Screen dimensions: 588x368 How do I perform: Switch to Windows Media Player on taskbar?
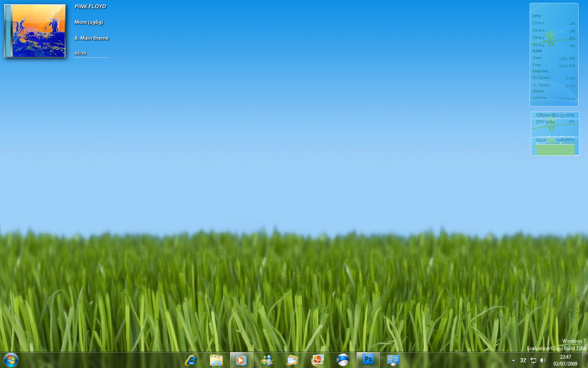tap(241, 360)
